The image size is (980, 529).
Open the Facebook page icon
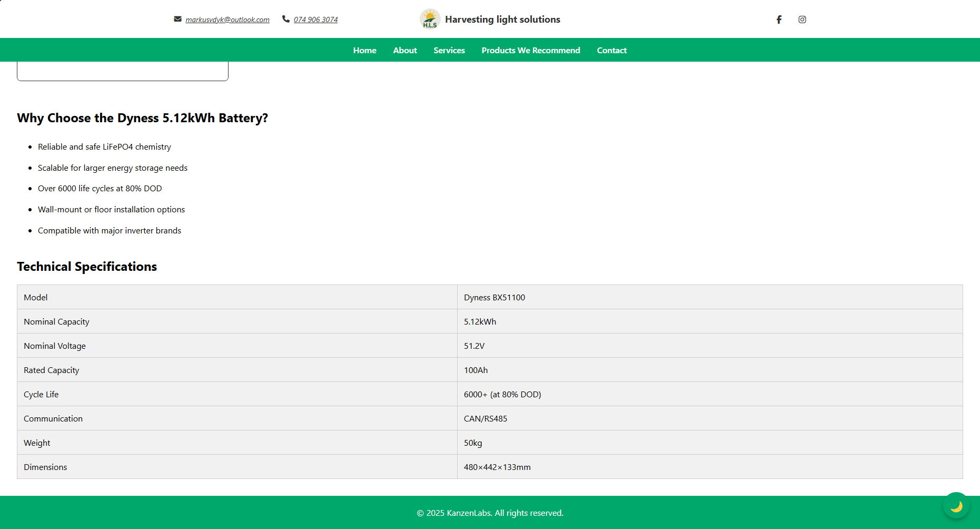pyautogui.click(x=779, y=19)
